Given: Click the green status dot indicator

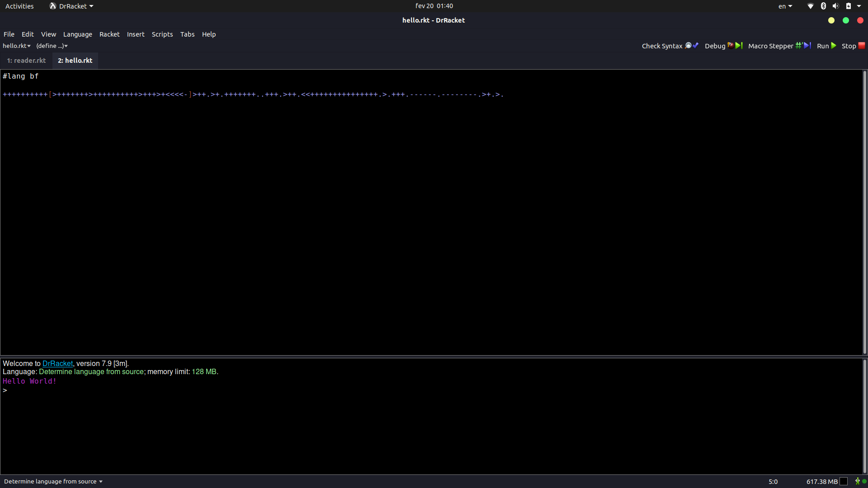Looking at the screenshot, I should tap(864, 481).
